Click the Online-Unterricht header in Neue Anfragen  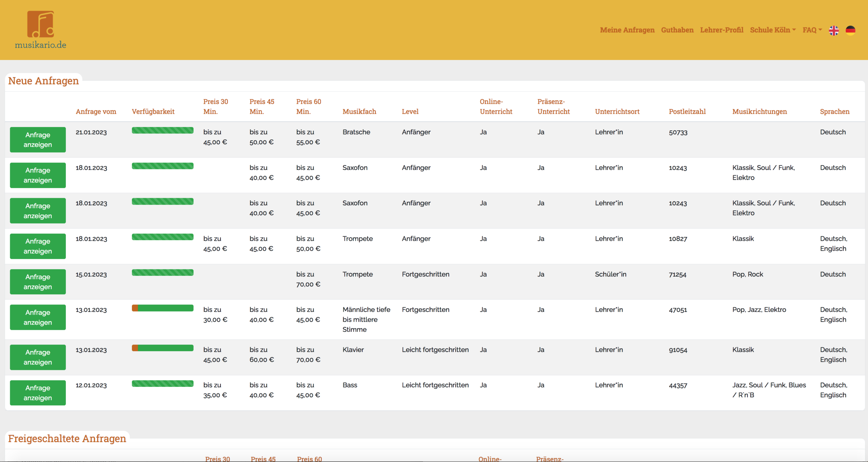coord(496,106)
